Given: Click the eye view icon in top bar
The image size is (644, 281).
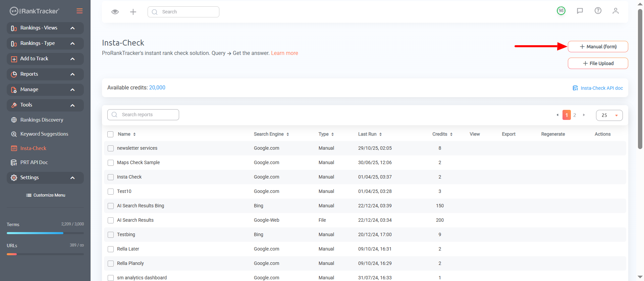Looking at the screenshot, I should [115, 12].
